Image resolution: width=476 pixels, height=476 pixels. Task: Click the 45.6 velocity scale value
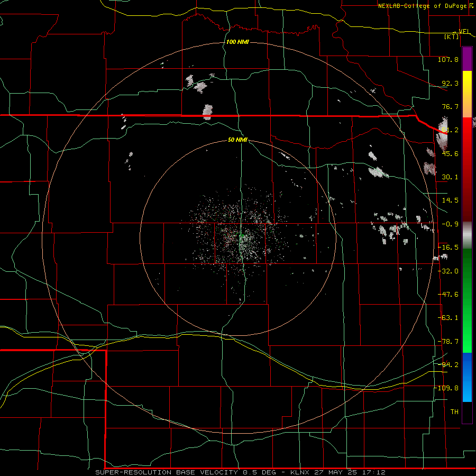[x=450, y=153]
